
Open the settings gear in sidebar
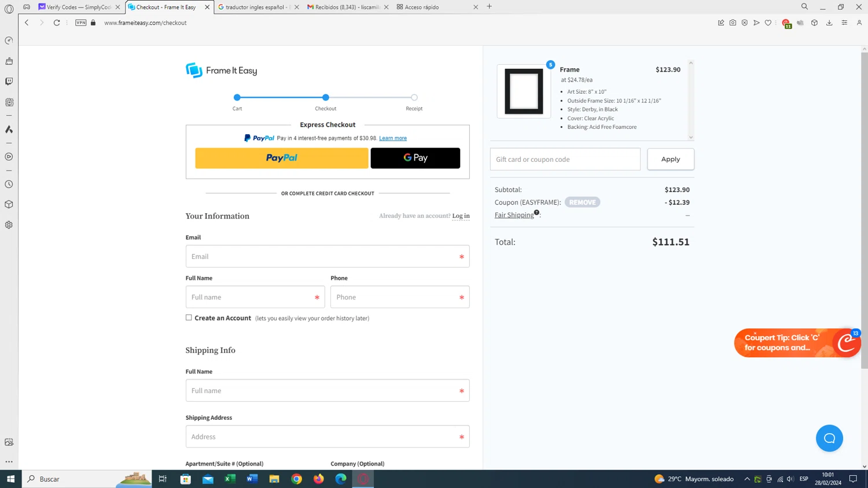click(x=9, y=225)
